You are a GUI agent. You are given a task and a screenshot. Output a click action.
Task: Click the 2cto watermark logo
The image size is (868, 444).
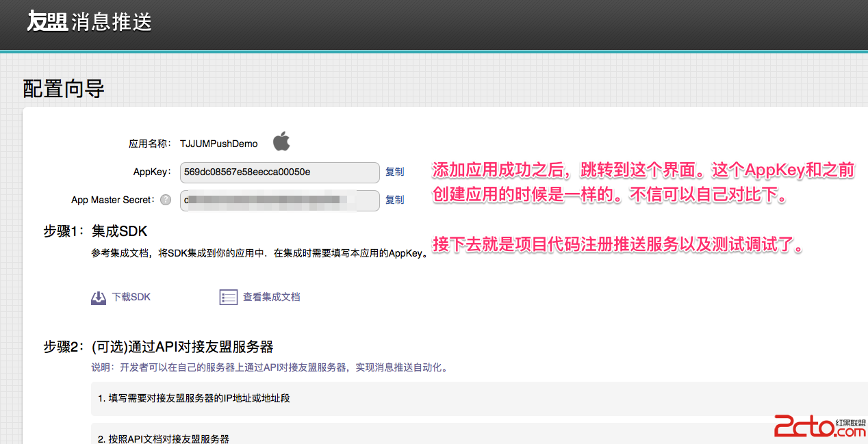pyautogui.click(x=819, y=427)
